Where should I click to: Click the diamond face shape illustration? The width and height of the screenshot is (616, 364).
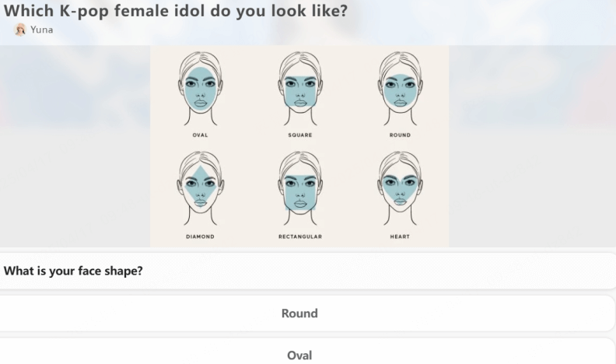[x=200, y=187]
